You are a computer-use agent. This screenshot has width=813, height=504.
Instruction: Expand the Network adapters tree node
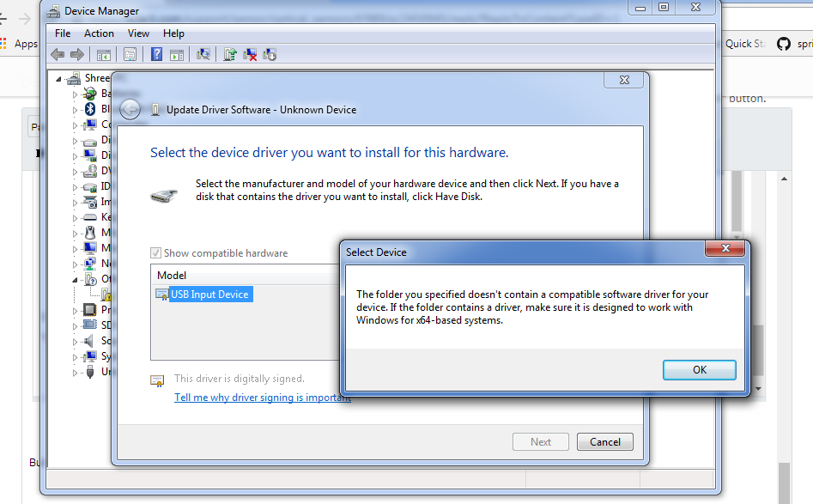pos(76,263)
